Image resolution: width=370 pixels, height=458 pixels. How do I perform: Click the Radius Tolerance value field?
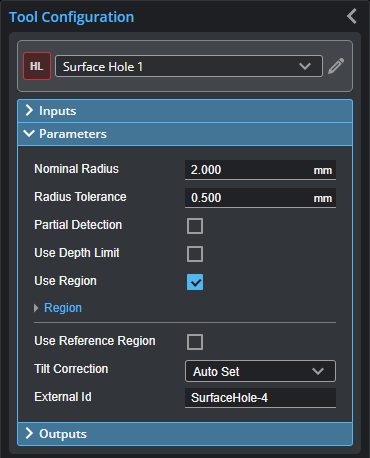click(x=260, y=198)
